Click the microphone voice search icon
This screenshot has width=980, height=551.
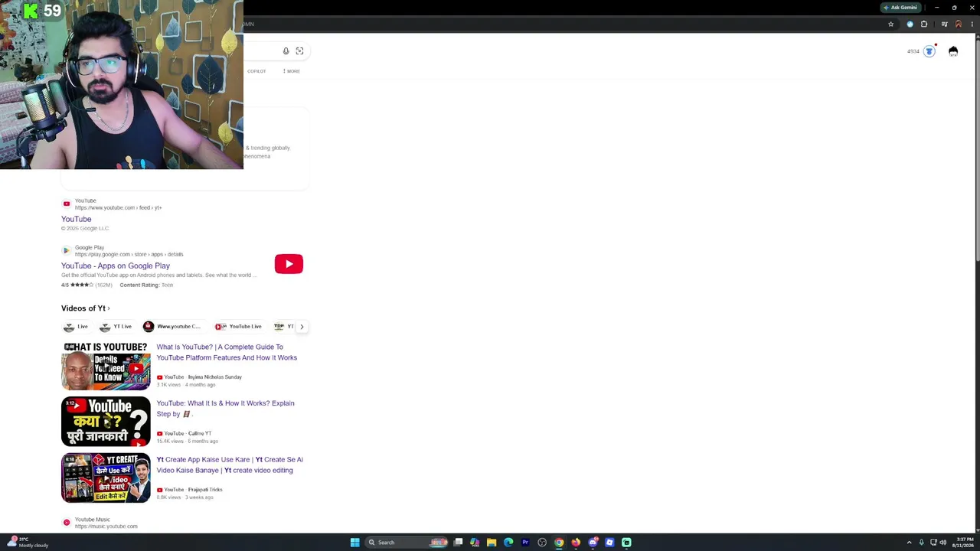[x=286, y=51]
